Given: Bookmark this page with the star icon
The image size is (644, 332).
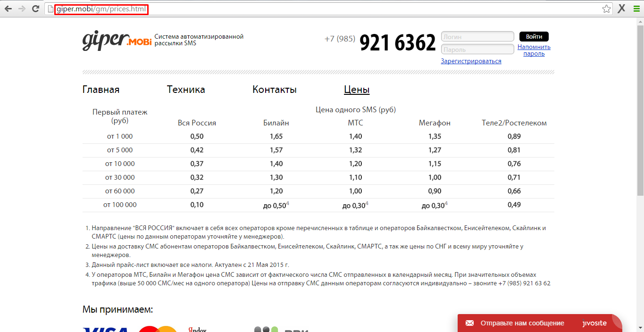Looking at the screenshot, I should 606,8.
